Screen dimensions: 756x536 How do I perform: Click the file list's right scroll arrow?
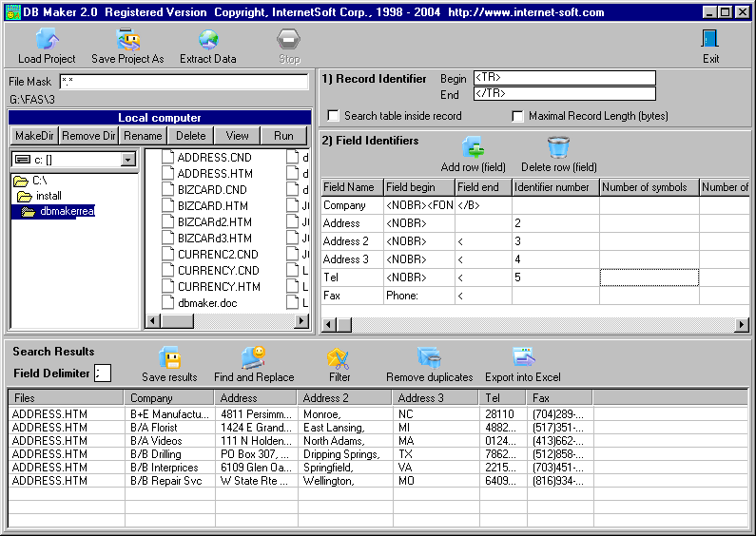(x=301, y=320)
